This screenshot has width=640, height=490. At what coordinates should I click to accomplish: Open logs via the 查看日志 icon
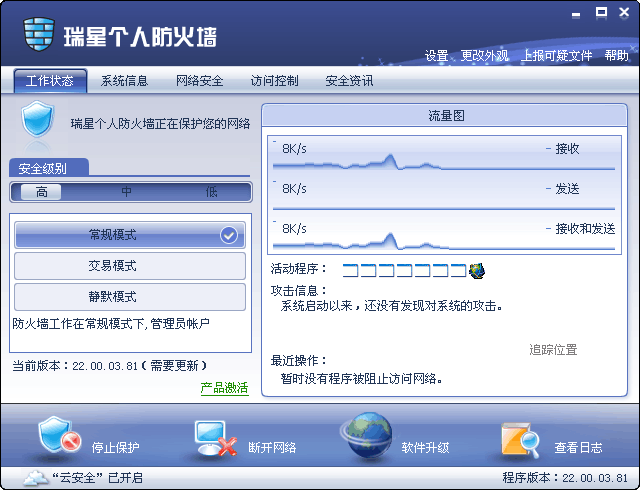pos(520,437)
